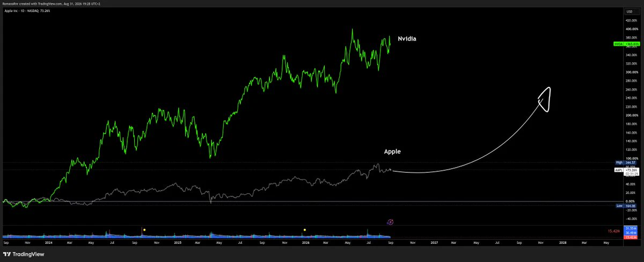Click the 31.55M volume label

tap(631, 228)
